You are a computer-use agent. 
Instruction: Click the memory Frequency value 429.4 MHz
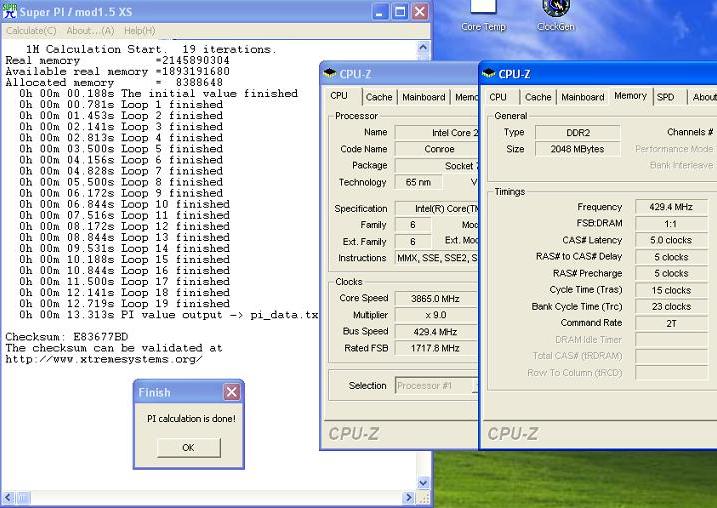(671, 207)
